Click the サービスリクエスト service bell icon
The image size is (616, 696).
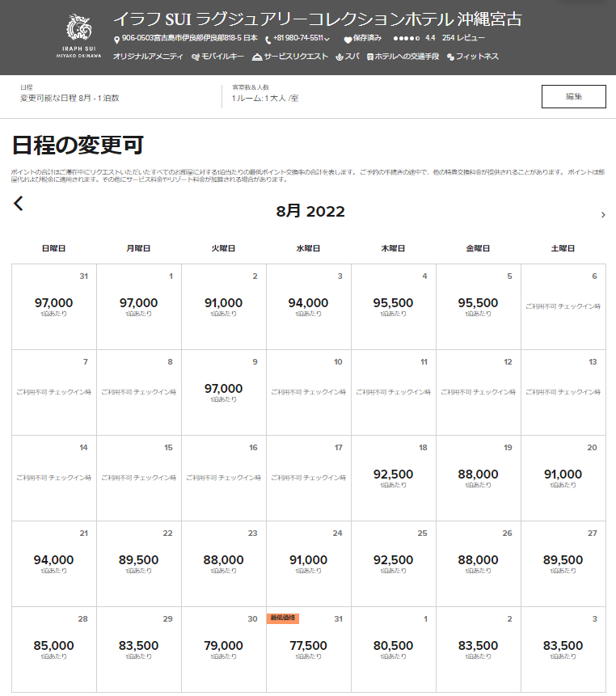click(257, 57)
